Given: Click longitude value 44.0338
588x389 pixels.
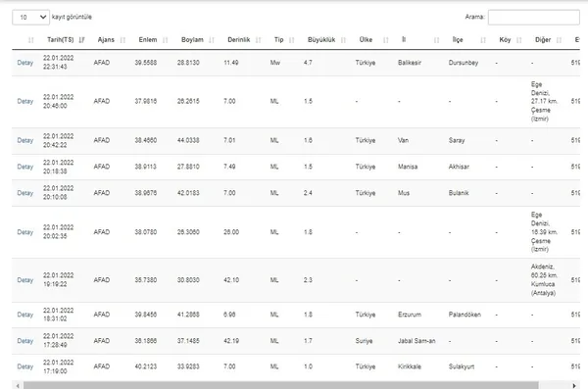Looking at the screenshot, I should click(188, 140).
